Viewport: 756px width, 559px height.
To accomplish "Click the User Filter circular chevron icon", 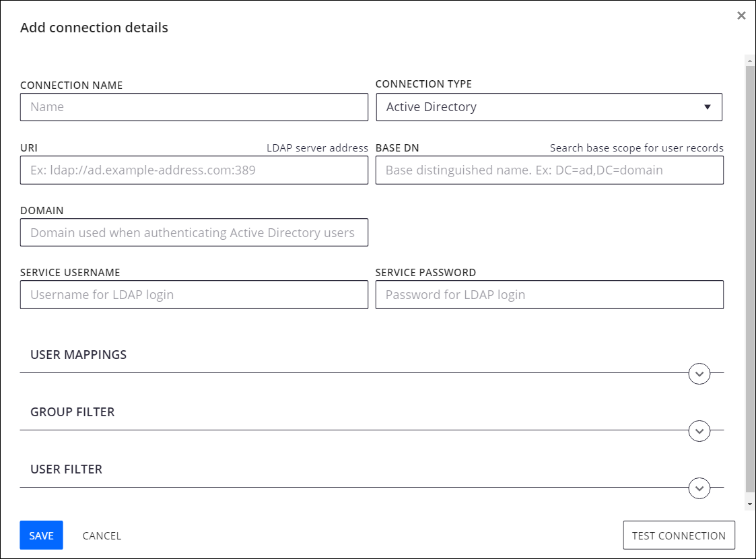I will click(699, 488).
